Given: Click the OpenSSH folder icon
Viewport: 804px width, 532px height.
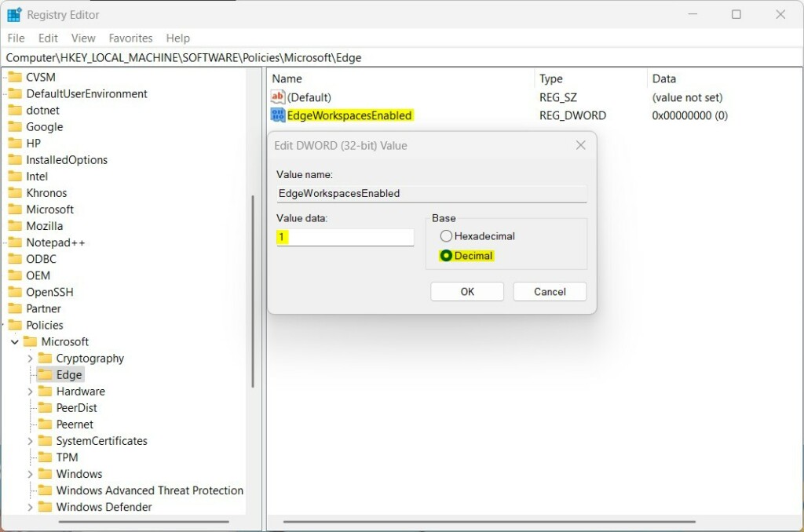Looking at the screenshot, I should pos(16,292).
